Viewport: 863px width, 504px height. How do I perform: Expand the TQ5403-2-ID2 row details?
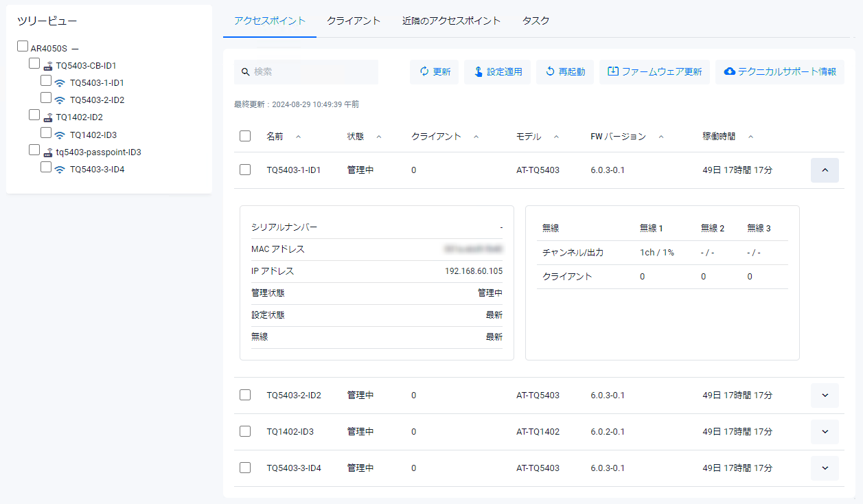point(825,396)
